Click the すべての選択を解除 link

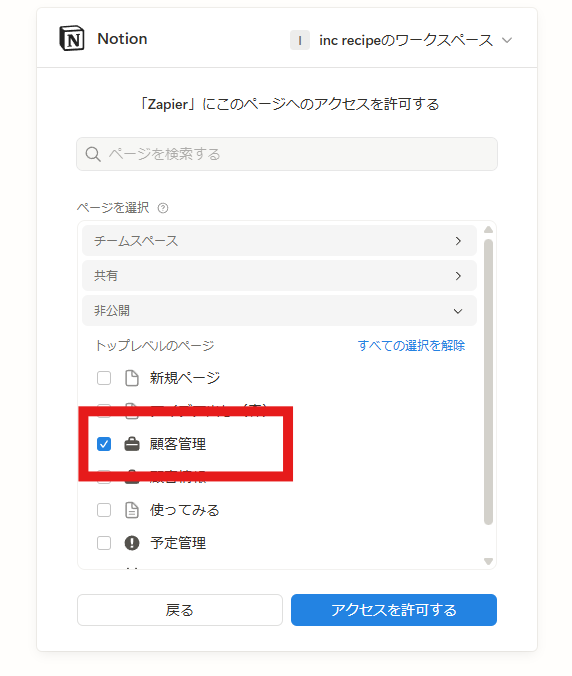tap(411, 345)
